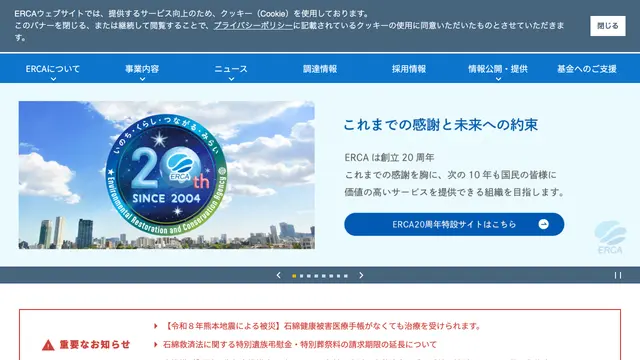Viewport: 640px width, 360px height.
Task: Close the cookie banner with 閉じる
Action: pos(607,26)
